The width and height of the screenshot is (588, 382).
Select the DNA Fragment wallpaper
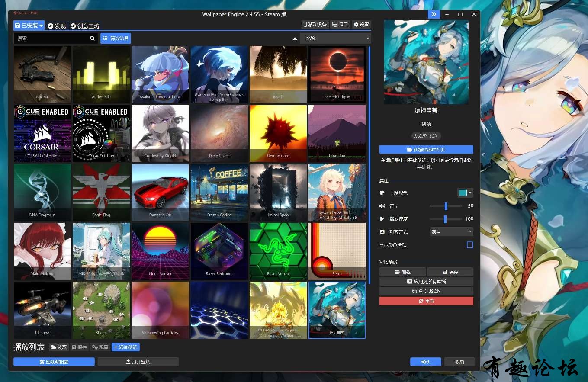click(x=42, y=192)
